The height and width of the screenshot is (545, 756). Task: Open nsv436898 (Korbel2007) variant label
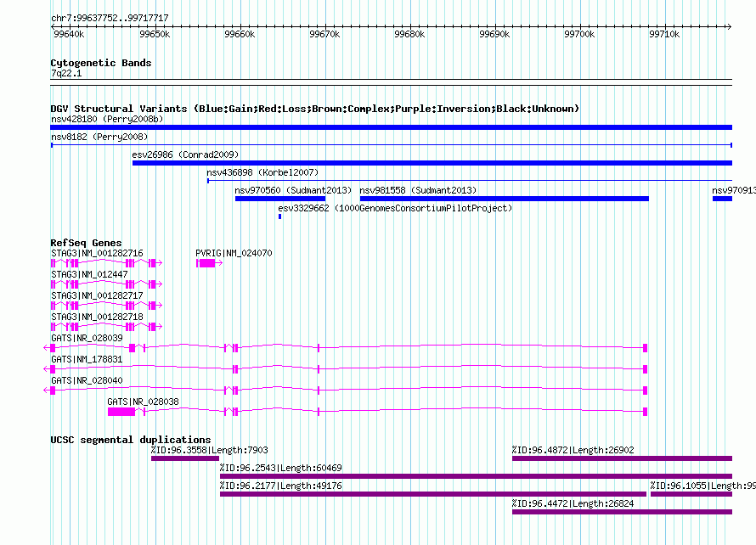click(262, 172)
